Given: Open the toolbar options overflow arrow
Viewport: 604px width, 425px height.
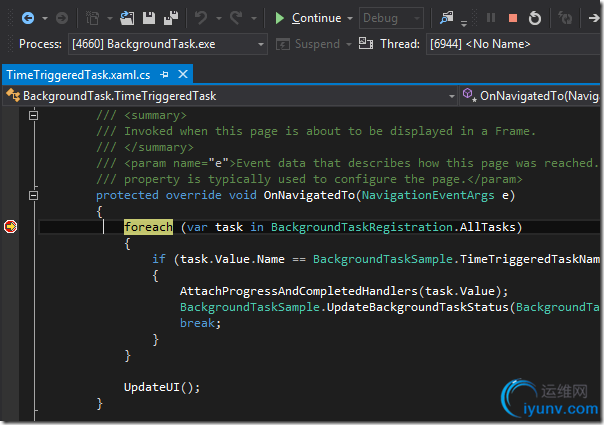Looking at the screenshot, I should [x=464, y=24].
